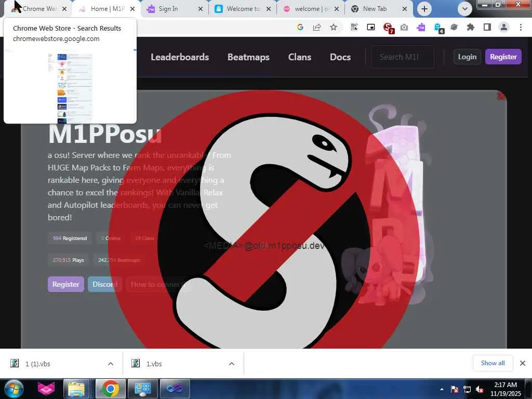Dismiss the overlay with the red X

(x=501, y=96)
